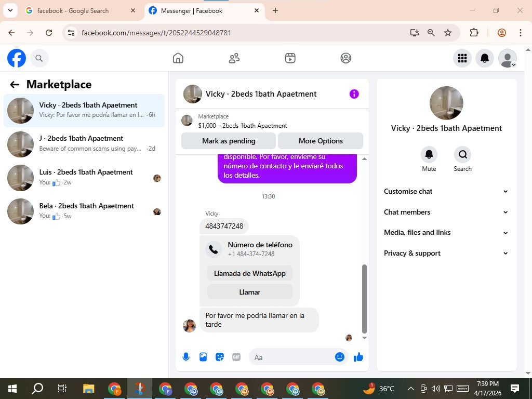The height and width of the screenshot is (399, 532).
Task: Open Vicky conversation in list
Action: pos(84,111)
